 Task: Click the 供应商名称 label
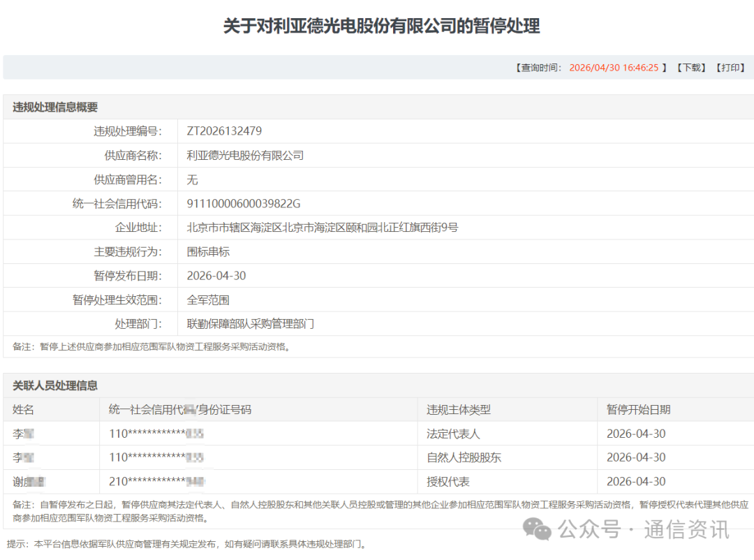(133, 156)
